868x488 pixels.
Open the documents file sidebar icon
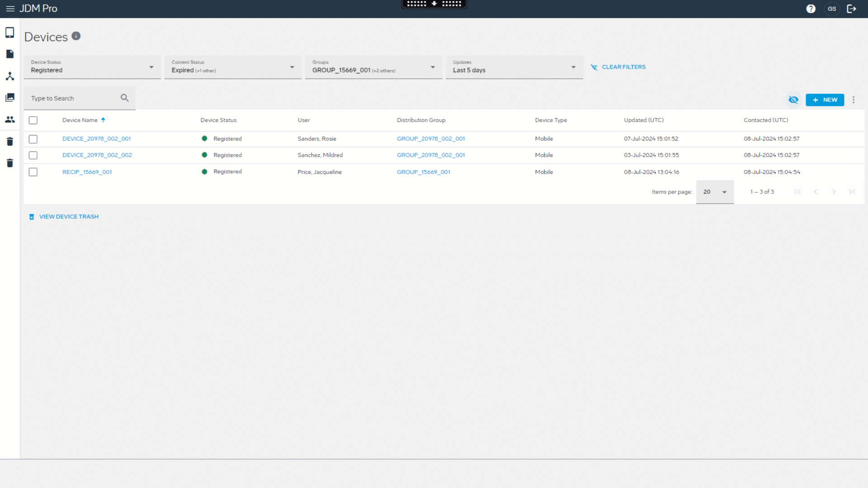pos(9,54)
